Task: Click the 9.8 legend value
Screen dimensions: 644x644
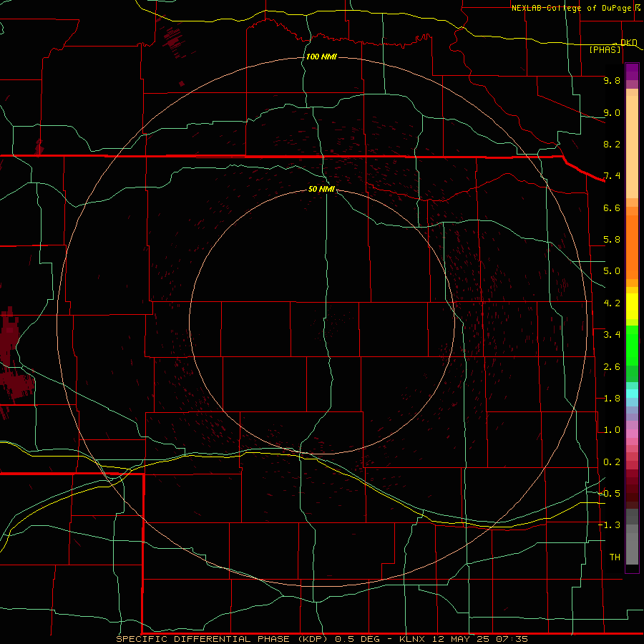Action: tap(612, 80)
